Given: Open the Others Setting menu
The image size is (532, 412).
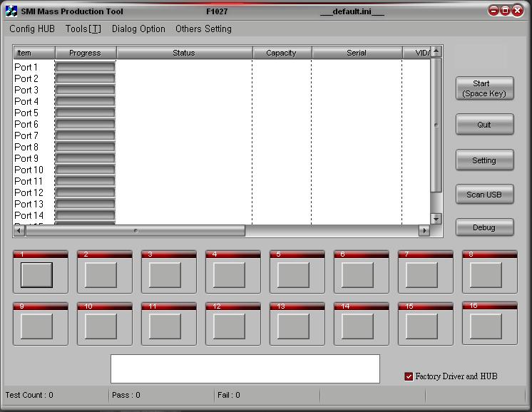Looking at the screenshot, I should (203, 29).
